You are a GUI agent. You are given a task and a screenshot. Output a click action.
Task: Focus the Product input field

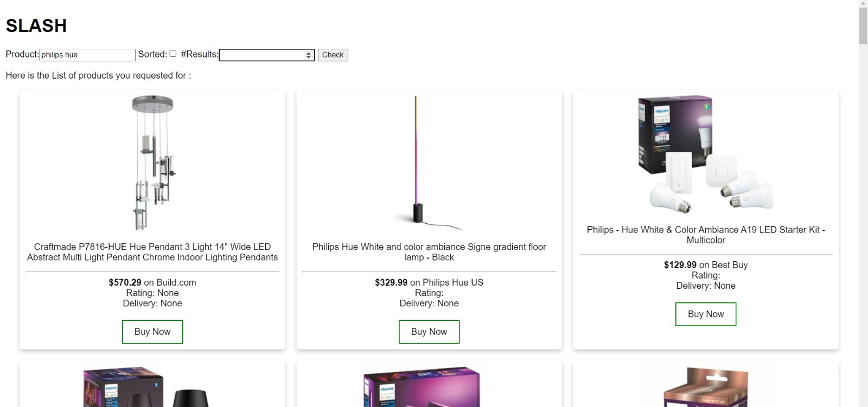point(87,55)
